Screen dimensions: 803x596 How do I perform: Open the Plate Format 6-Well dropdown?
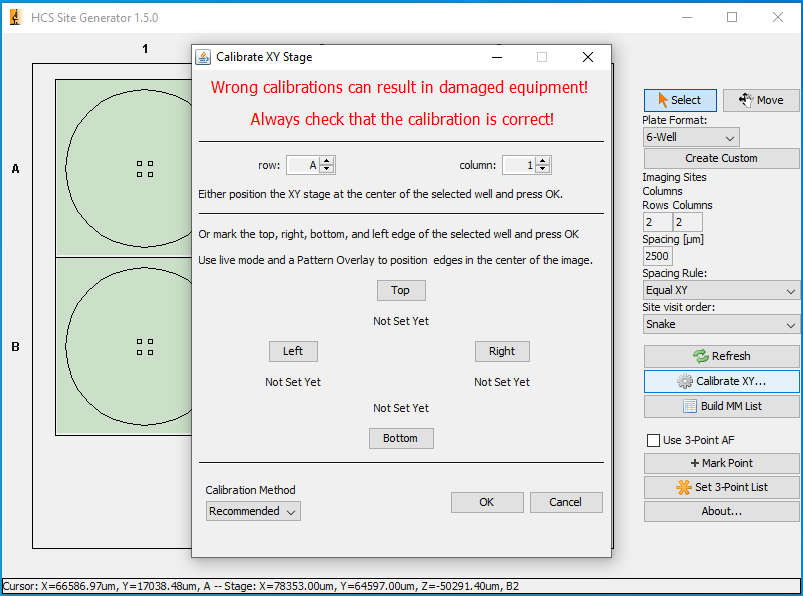pos(690,137)
